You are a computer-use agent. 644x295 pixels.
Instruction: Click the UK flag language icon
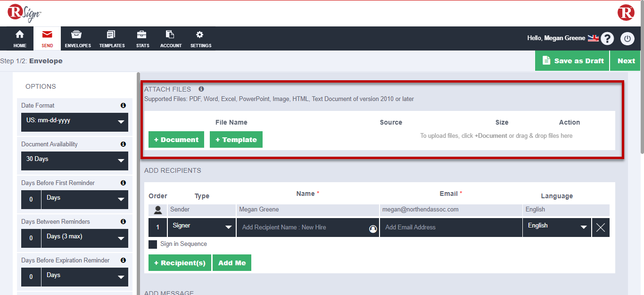[x=593, y=38]
